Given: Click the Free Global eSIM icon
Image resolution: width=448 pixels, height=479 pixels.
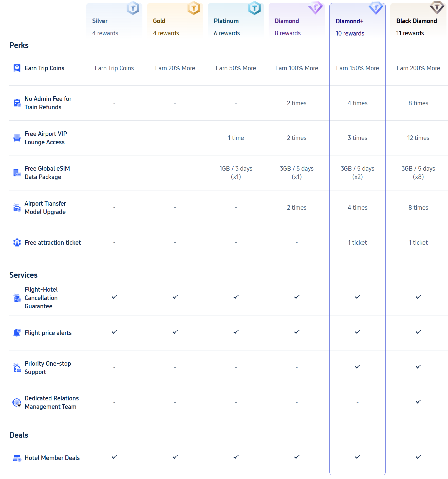Looking at the screenshot, I should (x=17, y=173).
